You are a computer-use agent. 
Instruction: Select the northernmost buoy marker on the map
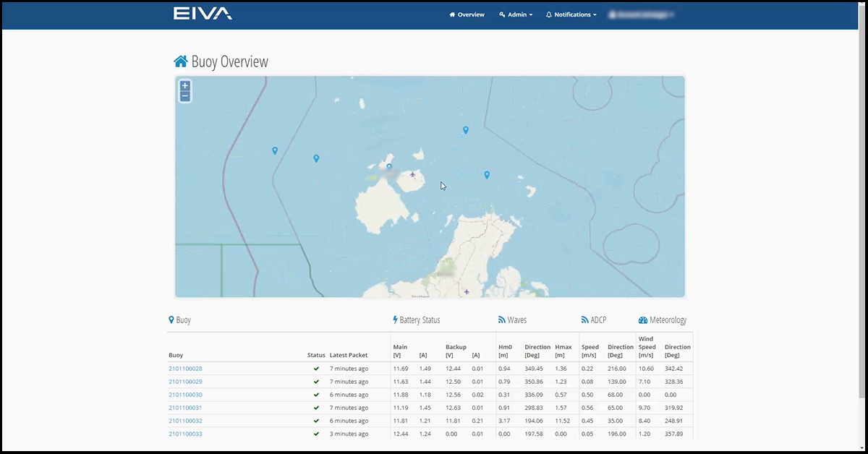(x=466, y=130)
